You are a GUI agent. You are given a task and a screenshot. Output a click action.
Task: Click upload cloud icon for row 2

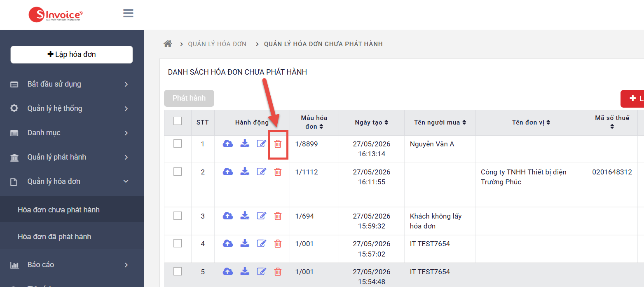[x=228, y=172]
